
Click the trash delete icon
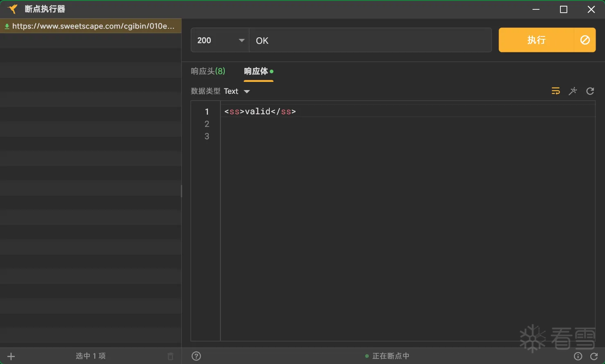(171, 356)
